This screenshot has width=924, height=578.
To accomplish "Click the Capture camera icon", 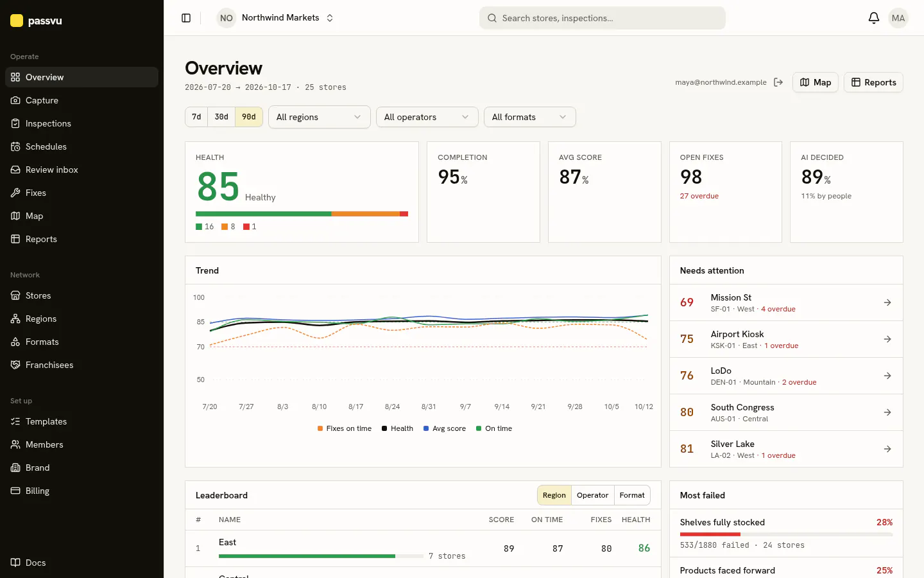I will pos(15,100).
